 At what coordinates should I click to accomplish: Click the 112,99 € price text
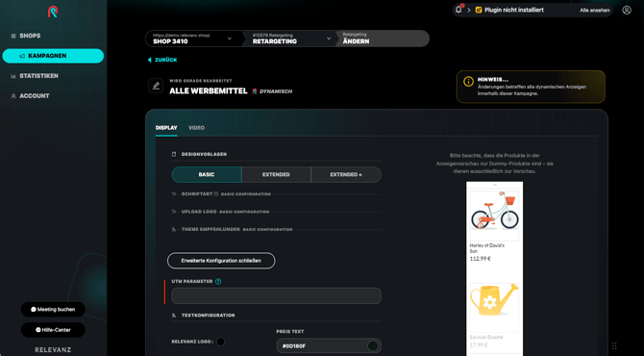(x=481, y=259)
